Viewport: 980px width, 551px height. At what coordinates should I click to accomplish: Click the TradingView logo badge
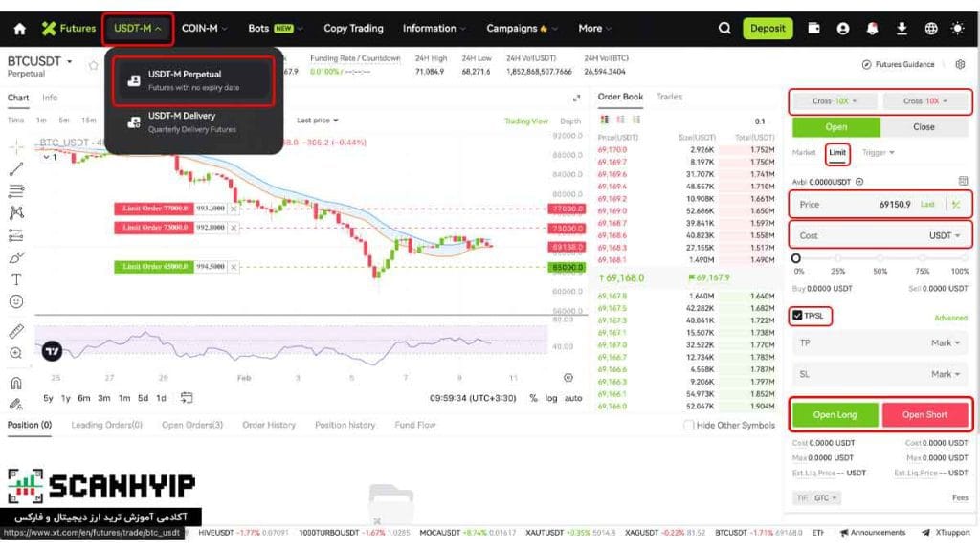coord(53,351)
